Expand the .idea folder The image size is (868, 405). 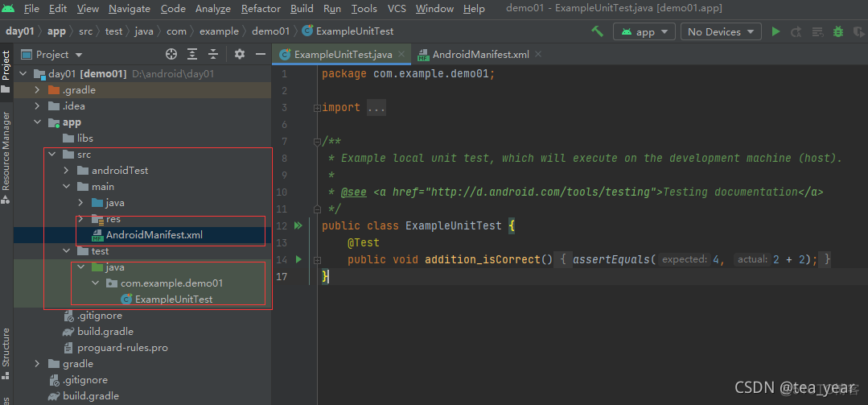point(37,105)
